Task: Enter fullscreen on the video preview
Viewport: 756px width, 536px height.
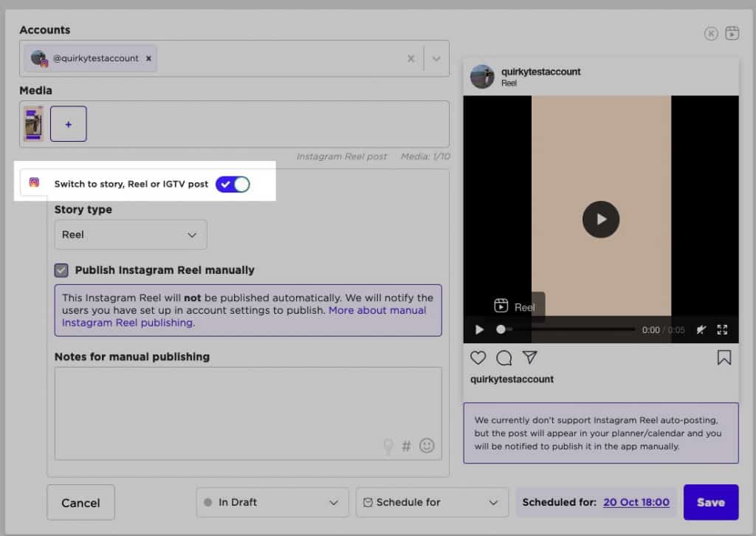Action: (x=723, y=330)
